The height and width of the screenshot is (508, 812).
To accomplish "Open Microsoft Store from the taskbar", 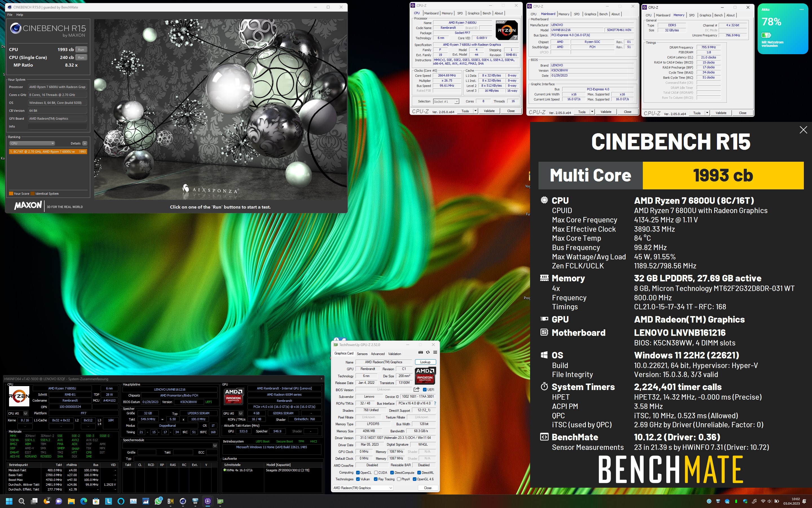I will (96, 501).
